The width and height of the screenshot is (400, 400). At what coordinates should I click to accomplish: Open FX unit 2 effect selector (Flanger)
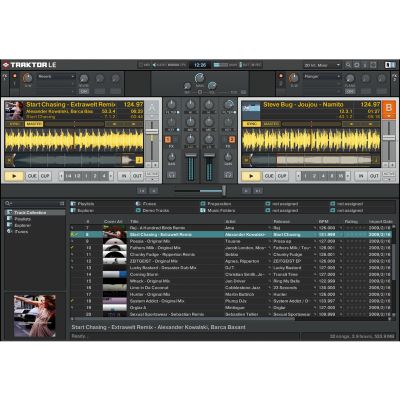point(322,77)
